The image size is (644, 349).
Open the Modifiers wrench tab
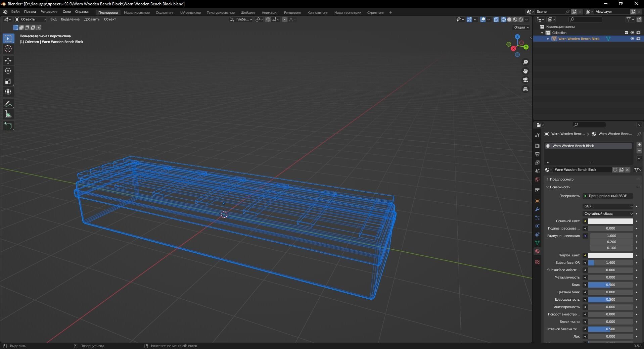537,209
